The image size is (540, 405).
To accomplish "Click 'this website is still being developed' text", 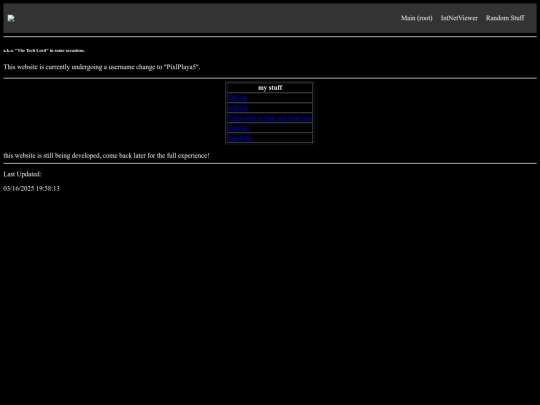I will point(106,156).
